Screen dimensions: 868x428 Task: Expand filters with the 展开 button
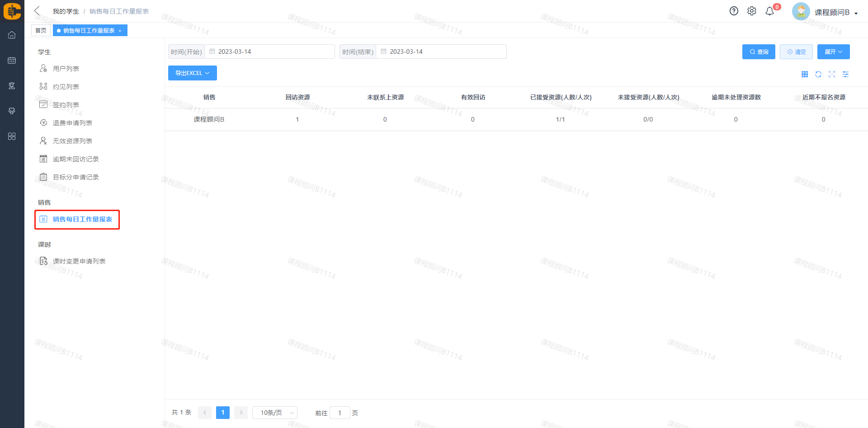click(x=833, y=52)
